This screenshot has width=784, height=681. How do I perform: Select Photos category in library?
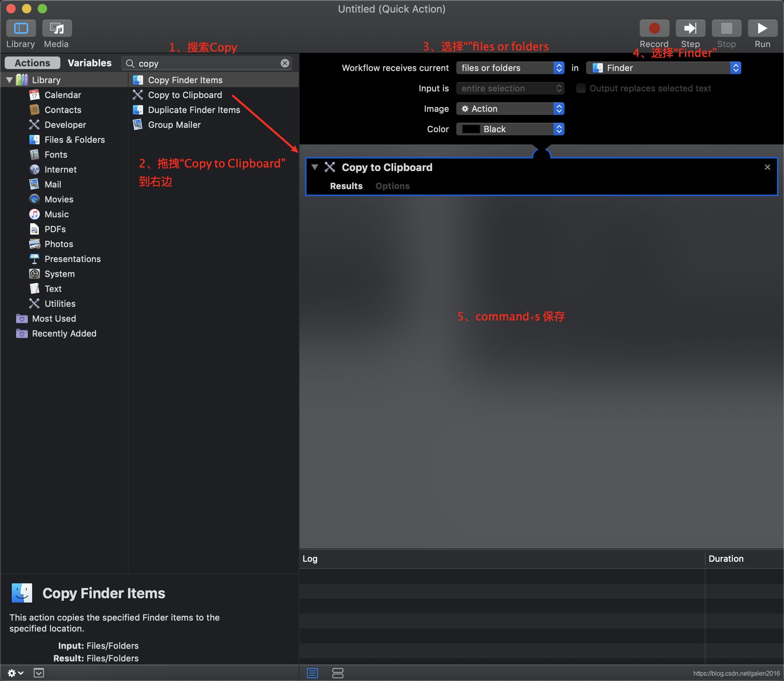pyautogui.click(x=59, y=244)
